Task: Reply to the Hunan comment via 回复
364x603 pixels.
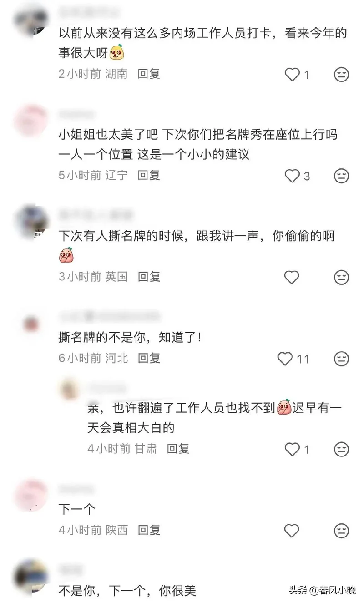Action: (149, 74)
